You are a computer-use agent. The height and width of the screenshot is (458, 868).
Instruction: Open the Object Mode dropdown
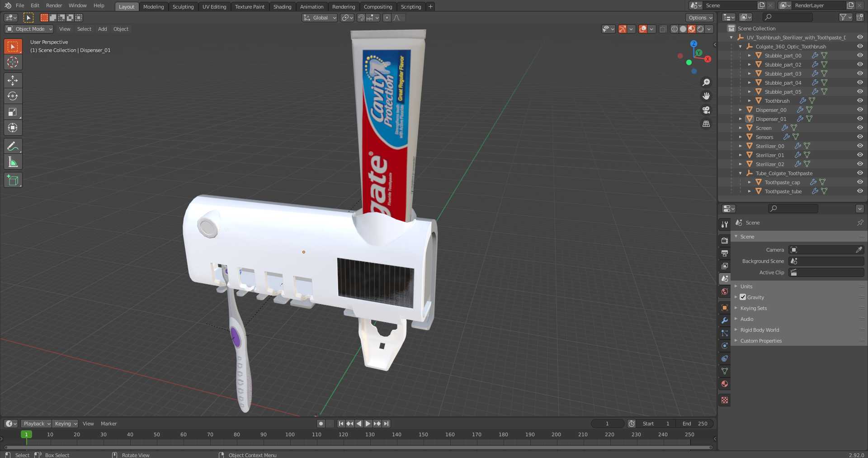29,29
